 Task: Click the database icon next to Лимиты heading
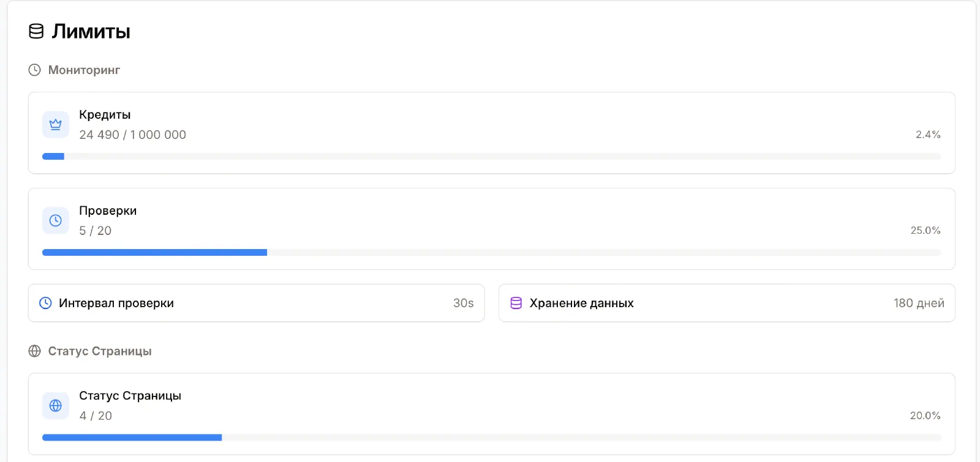(x=36, y=31)
